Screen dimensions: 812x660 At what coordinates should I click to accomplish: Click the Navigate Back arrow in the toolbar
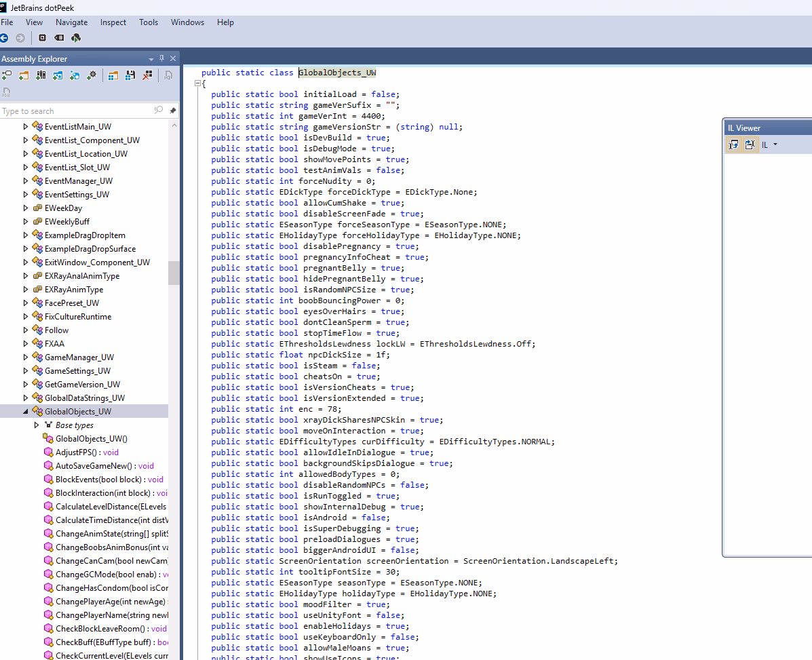click(5, 38)
